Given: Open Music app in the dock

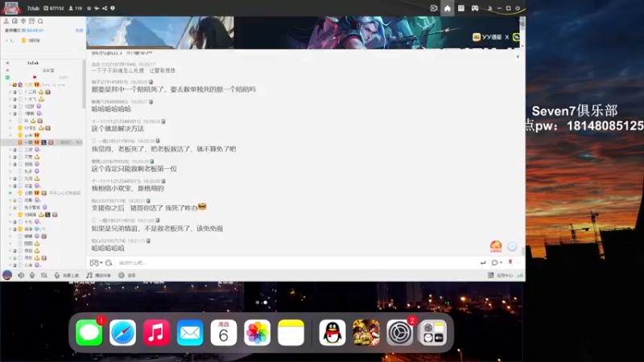Looking at the screenshot, I should (x=156, y=332).
